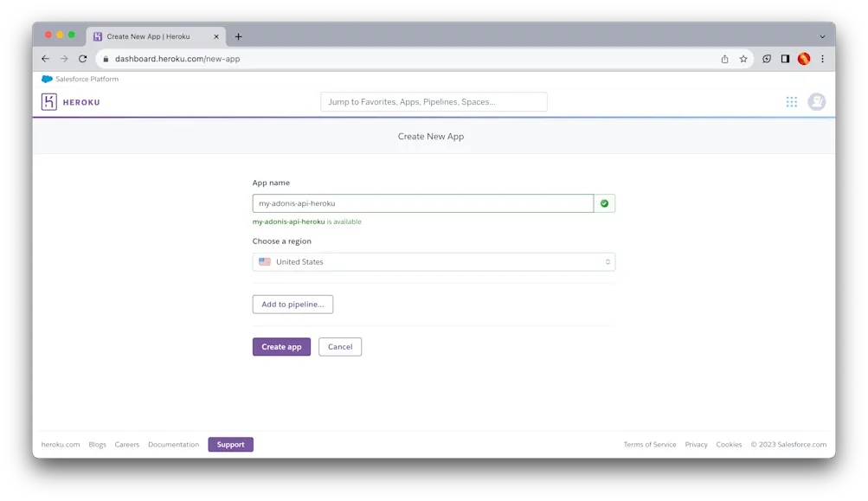Screen dimensions: 868x501
Task: Click the Cancel button
Action: [x=339, y=346]
